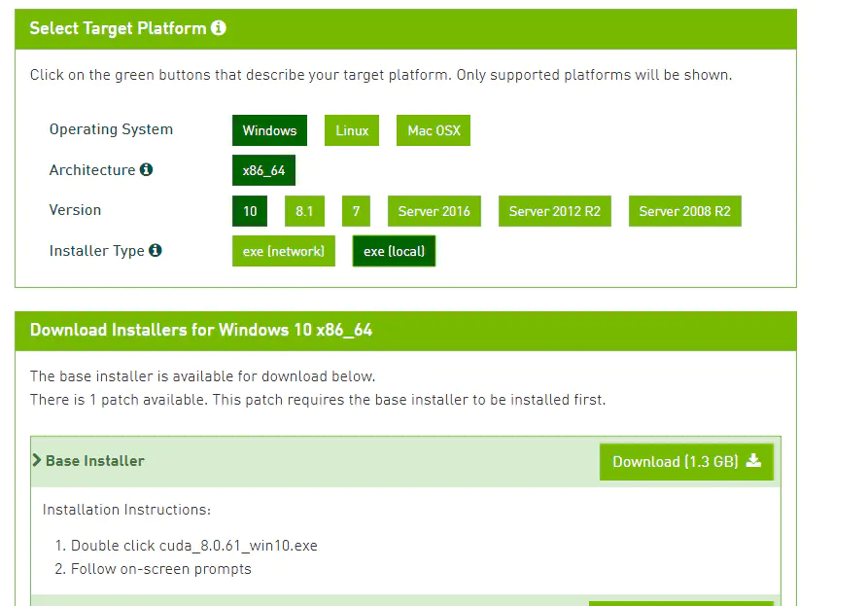
Task: Select the Windows operating system button
Action: pos(269,130)
